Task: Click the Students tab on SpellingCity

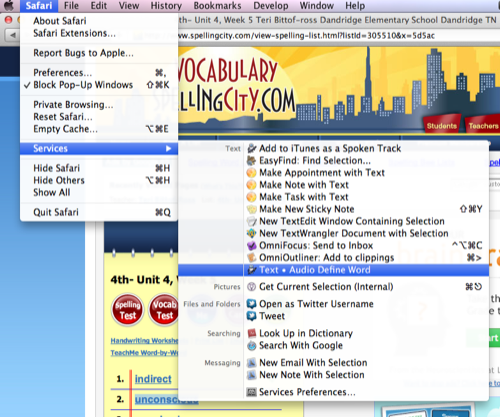Action: pos(442,125)
